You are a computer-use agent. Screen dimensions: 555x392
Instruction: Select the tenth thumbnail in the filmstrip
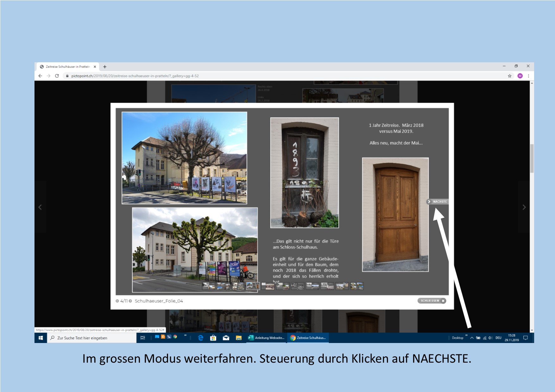click(342, 286)
